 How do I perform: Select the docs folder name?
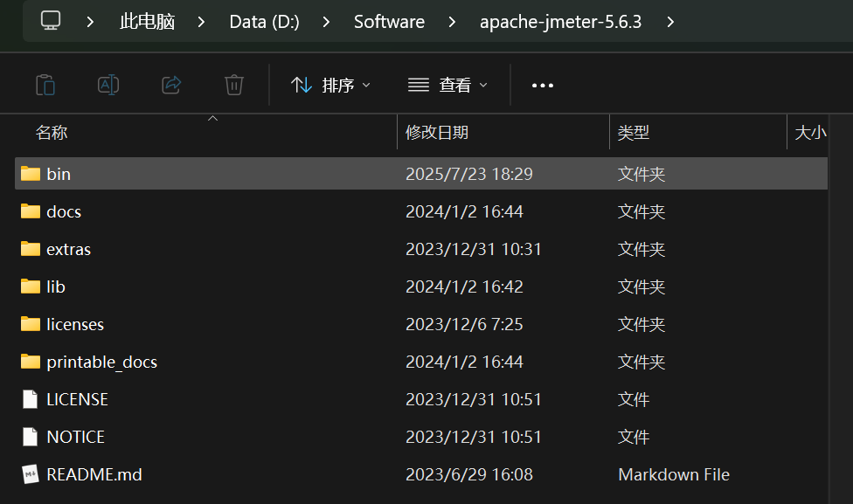click(64, 211)
